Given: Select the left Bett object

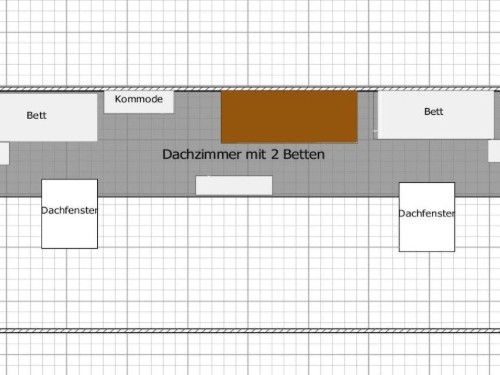Looking at the screenshot, I should point(48,117).
